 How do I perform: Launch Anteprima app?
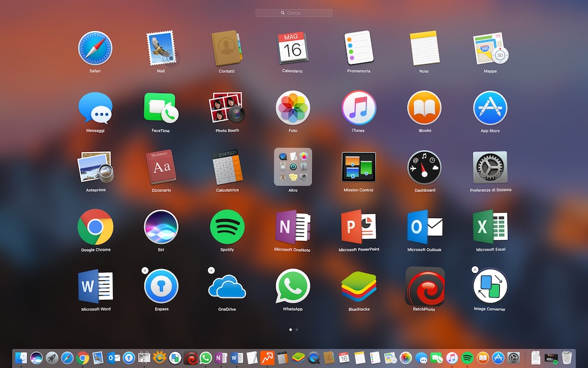click(x=95, y=167)
